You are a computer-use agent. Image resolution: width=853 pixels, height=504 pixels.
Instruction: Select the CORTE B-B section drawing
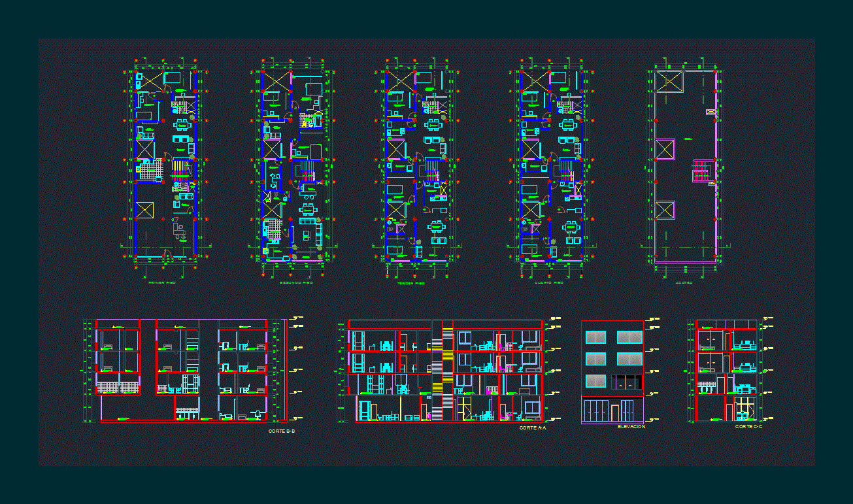point(193,371)
